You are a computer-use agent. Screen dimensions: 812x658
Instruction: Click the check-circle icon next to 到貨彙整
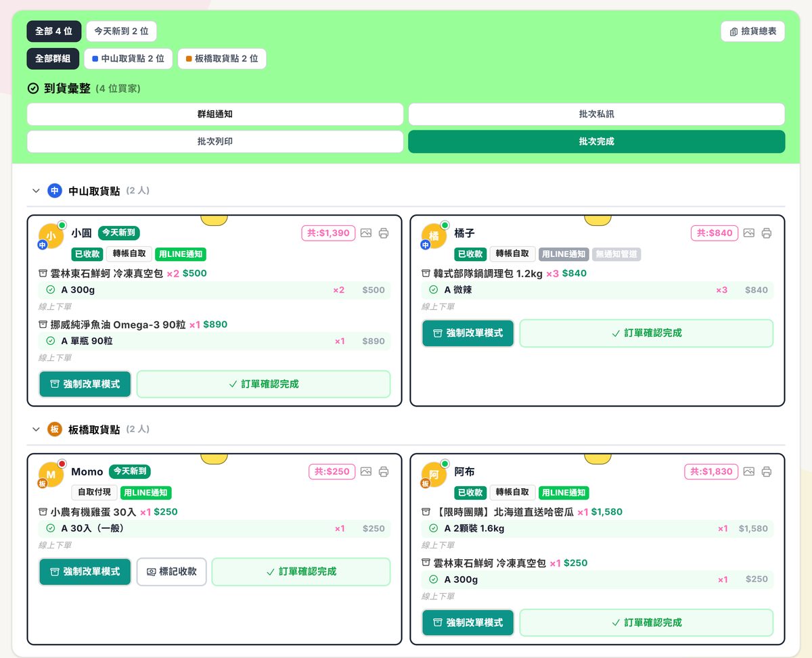coord(32,89)
